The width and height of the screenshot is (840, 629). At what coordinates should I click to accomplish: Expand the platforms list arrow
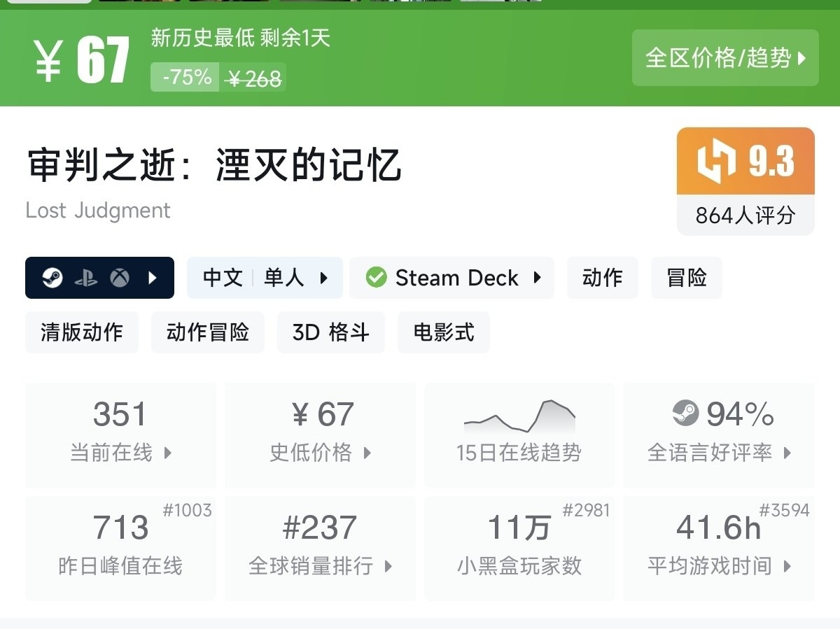pos(153,278)
